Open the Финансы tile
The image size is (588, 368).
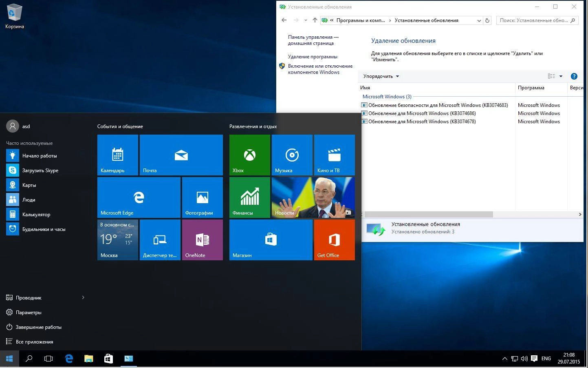click(x=250, y=197)
